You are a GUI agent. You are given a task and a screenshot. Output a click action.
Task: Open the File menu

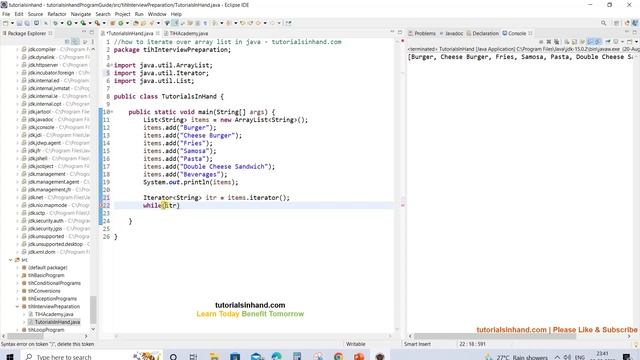point(6,14)
